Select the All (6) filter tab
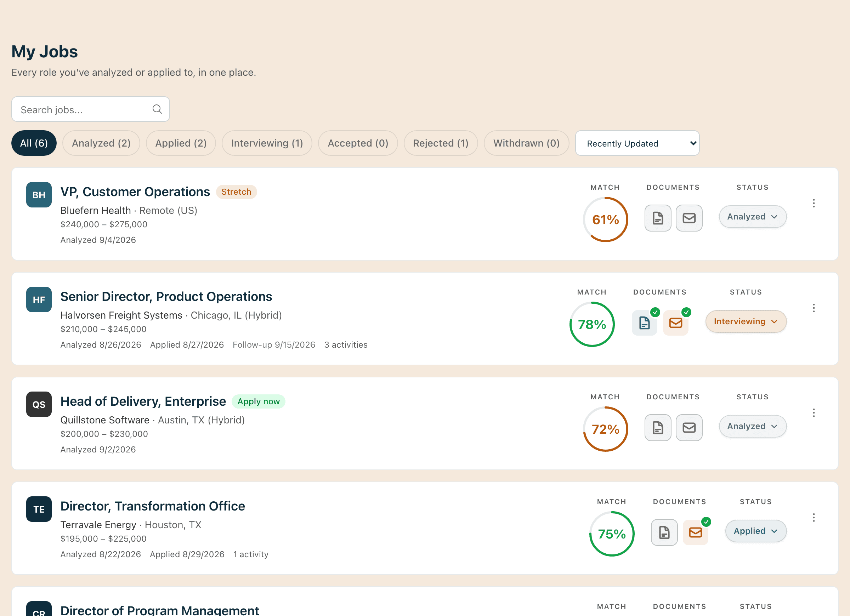 (x=34, y=143)
